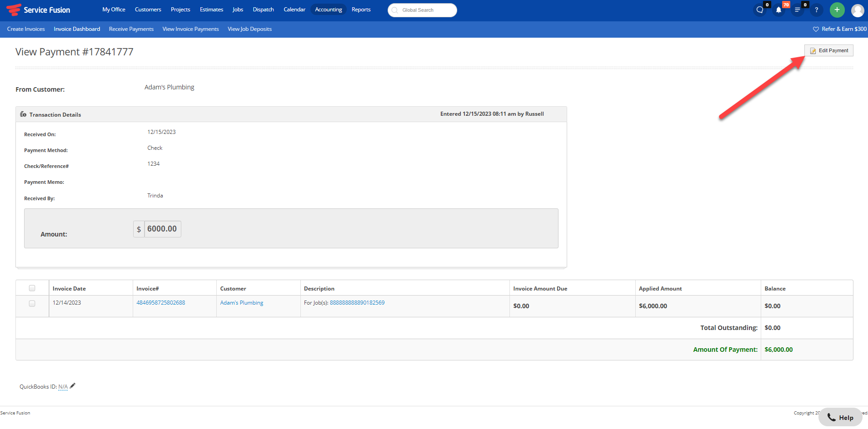Click the check reference number 1234
Screen dimensions: 868x429
[x=154, y=164]
